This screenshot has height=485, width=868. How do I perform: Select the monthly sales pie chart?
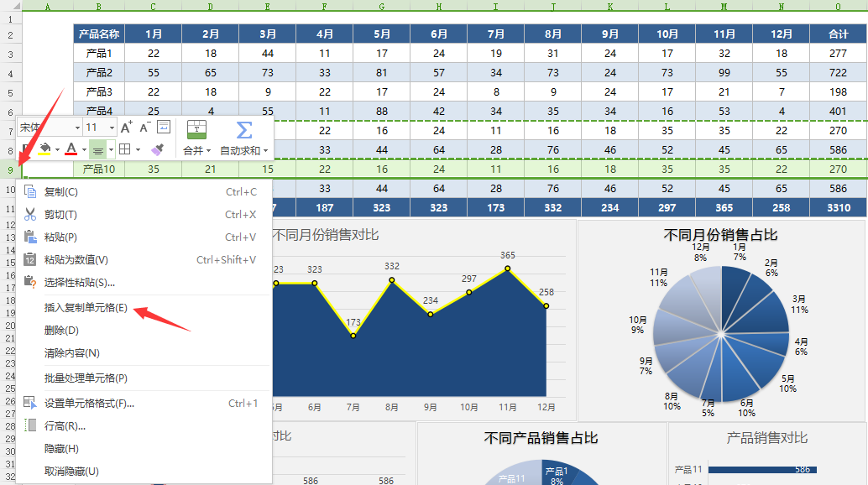(721, 333)
